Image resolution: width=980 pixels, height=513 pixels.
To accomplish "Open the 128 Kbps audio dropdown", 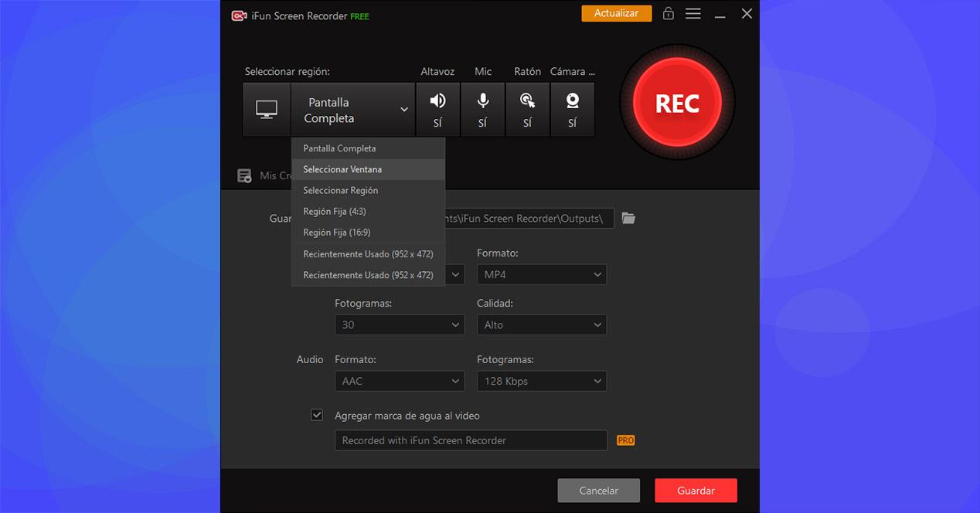I will pos(542,381).
